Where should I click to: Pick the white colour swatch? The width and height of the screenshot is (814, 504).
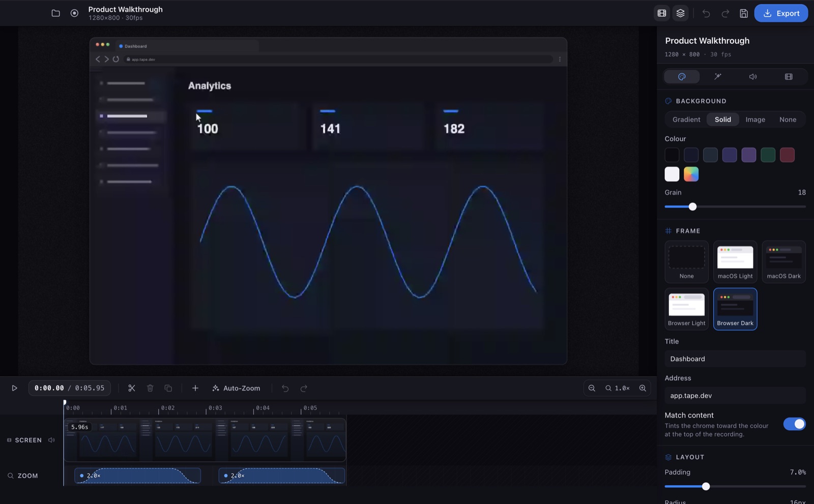[672, 174]
